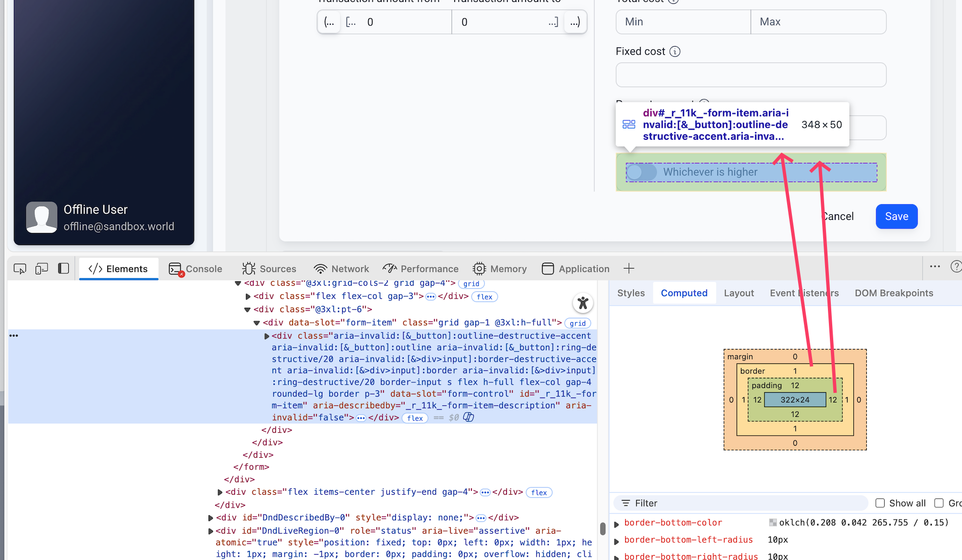Click the Performance gauge icon
Image resolution: width=962 pixels, height=560 pixels.
(x=390, y=268)
